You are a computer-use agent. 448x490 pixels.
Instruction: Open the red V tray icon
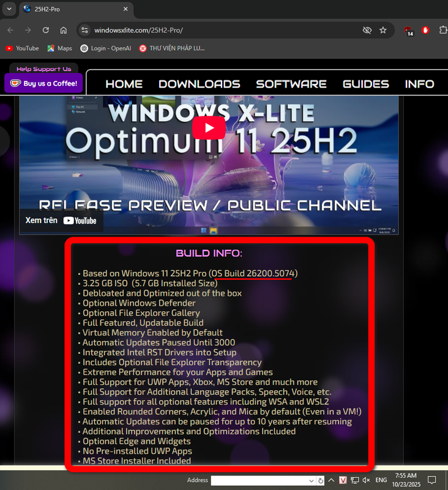343,480
